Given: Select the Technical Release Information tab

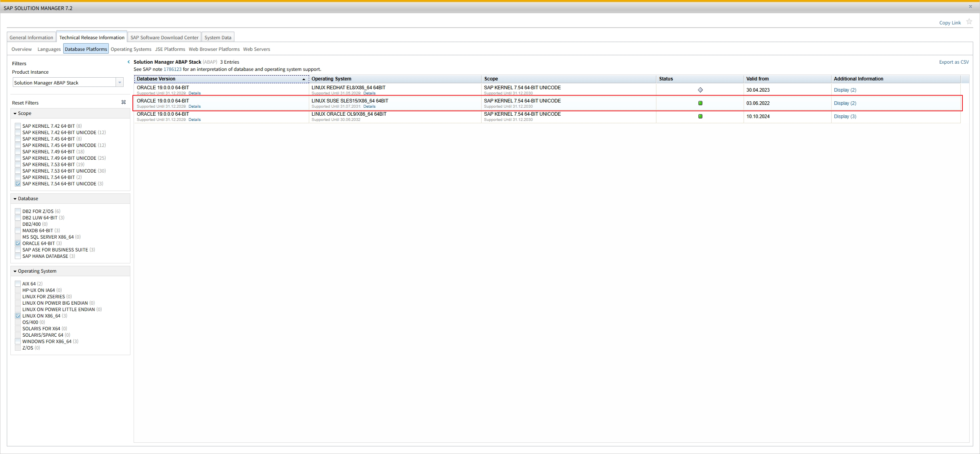Looking at the screenshot, I should tap(92, 37).
